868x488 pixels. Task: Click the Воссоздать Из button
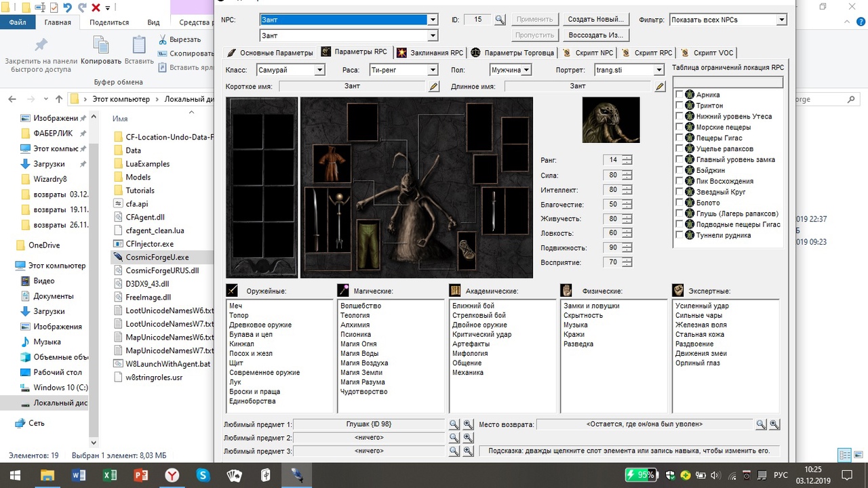coord(595,35)
